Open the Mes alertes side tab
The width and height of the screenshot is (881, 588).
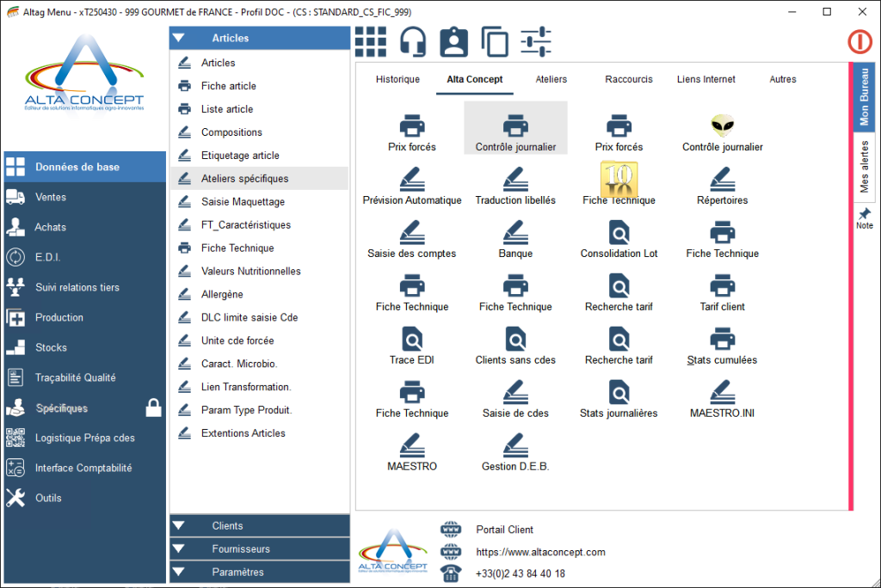pos(864,168)
